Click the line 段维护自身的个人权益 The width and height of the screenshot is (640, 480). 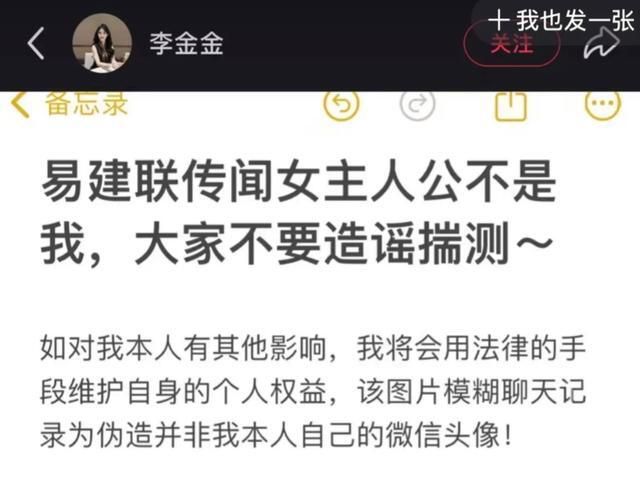184,392
